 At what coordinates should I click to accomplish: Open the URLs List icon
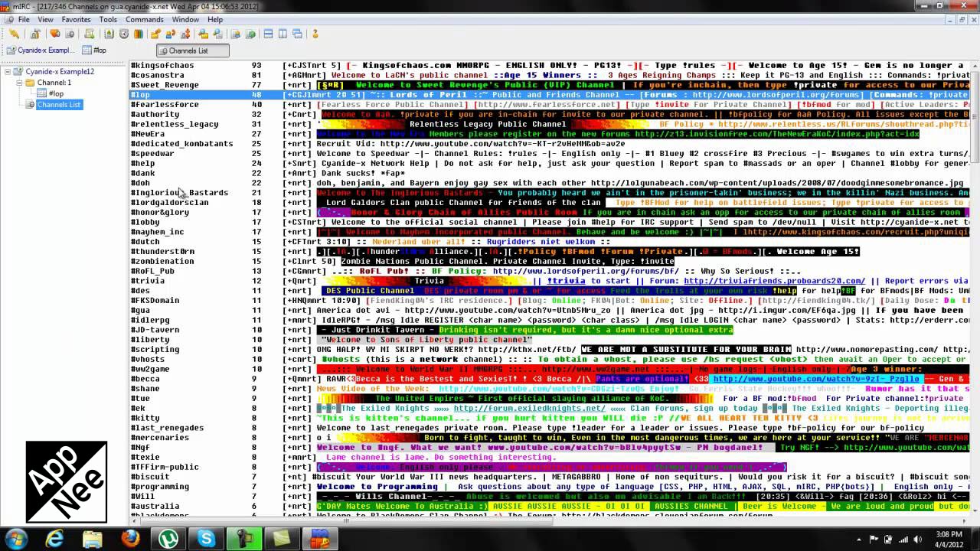click(x=250, y=34)
